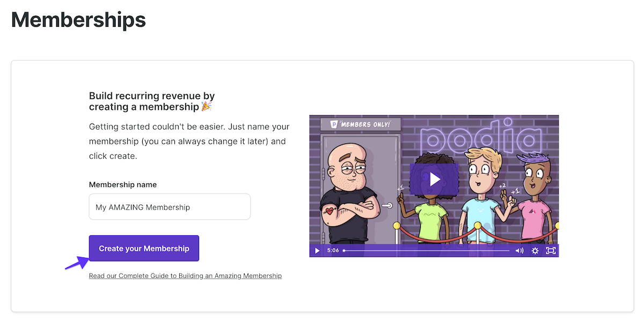Click the Create your Membership button
Screen dimensions: 644x323
[144, 248]
